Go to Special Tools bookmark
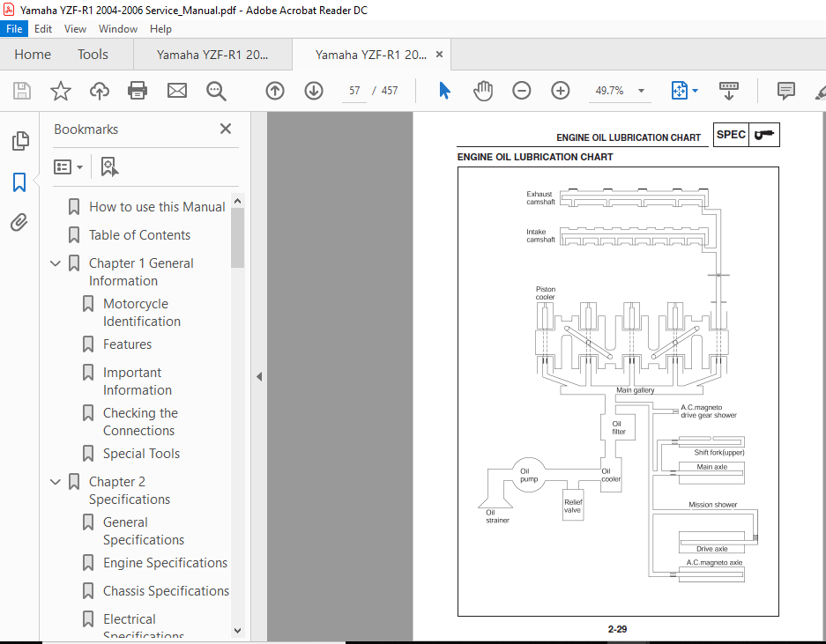Screen dimensions: 826x644 [141, 454]
